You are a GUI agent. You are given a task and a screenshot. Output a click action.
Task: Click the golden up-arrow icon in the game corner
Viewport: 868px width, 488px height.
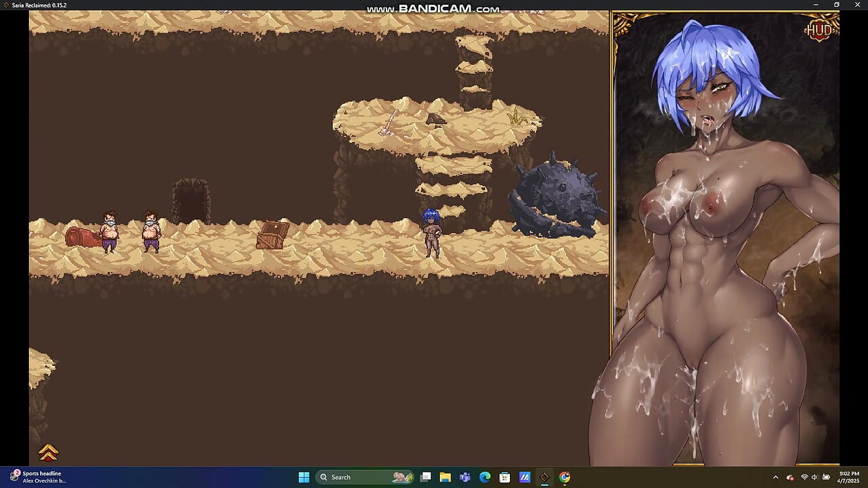[48, 452]
